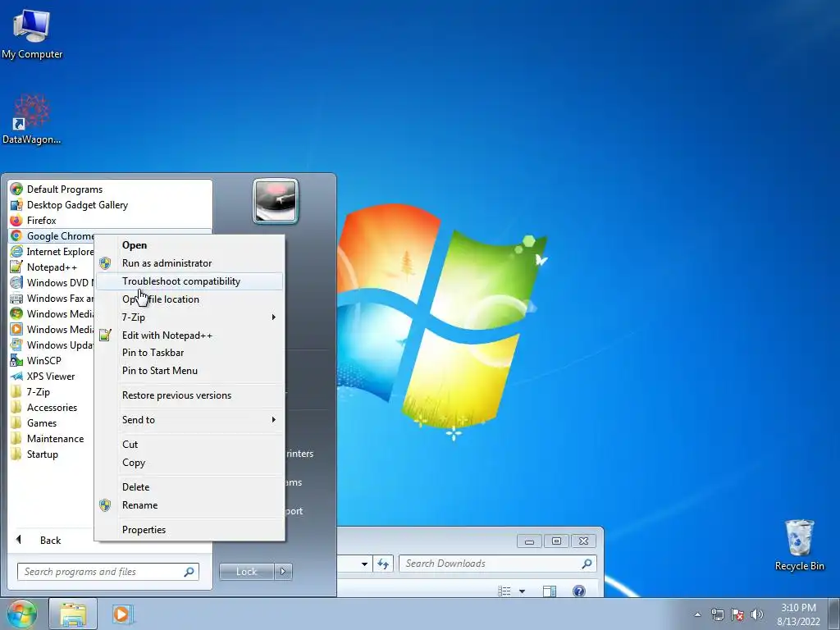Choose Cut in the context menu
Image resolution: width=840 pixels, height=630 pixels.
189,444
